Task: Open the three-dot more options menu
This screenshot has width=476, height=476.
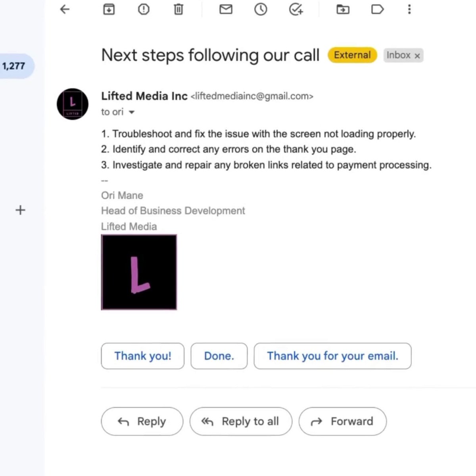Action: pyautogui.click(x=409, y=9)
